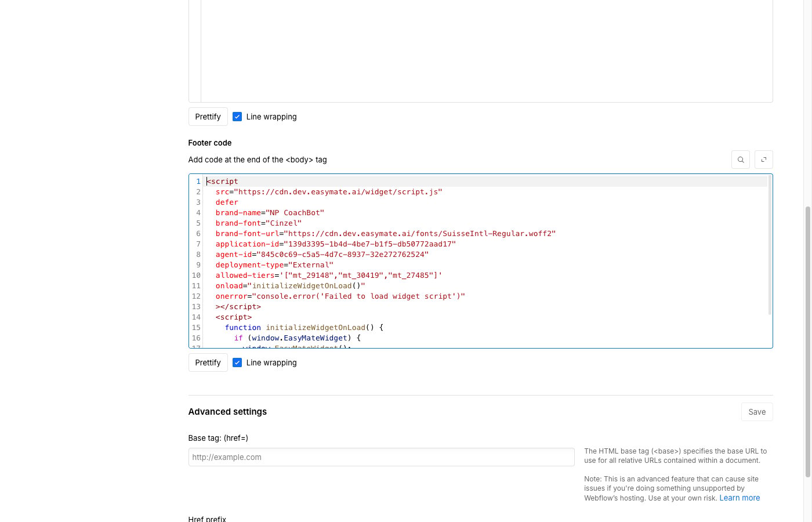This screenshot has height=522, width=812.
Task: Click the Footer code heading
Action: (x=210, y=143)
